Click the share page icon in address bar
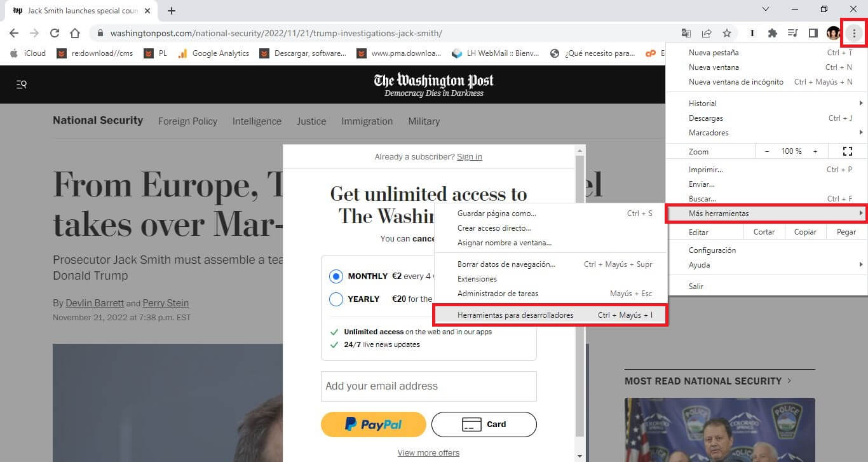Screen dimensions: 868x462 (x=707, y=33)
